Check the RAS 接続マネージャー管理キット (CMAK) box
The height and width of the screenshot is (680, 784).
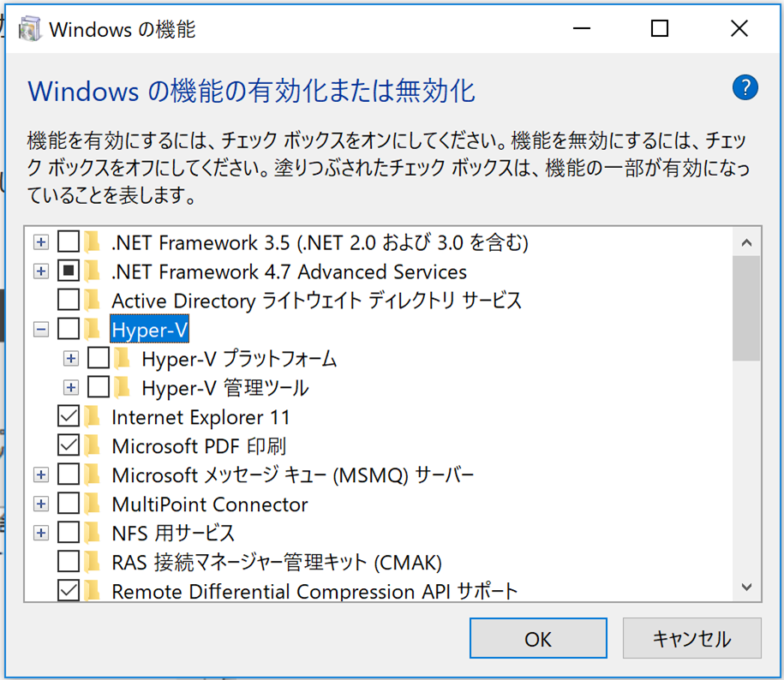click(69, 562)
